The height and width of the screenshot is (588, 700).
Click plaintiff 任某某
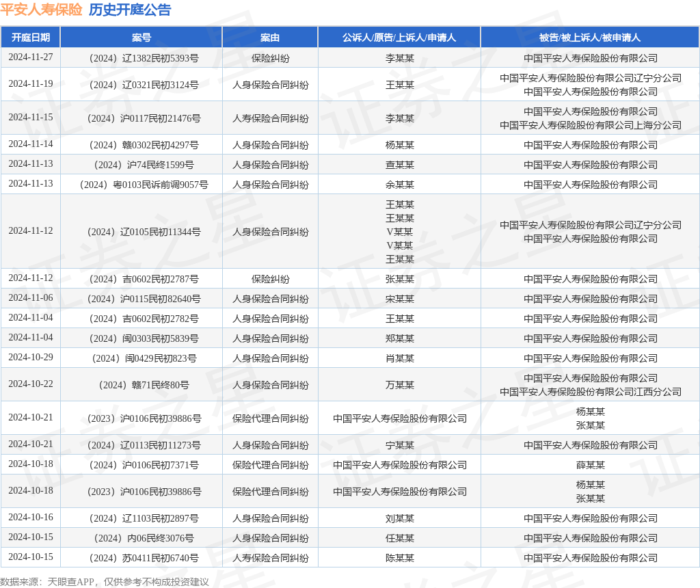tap(399, 538)
